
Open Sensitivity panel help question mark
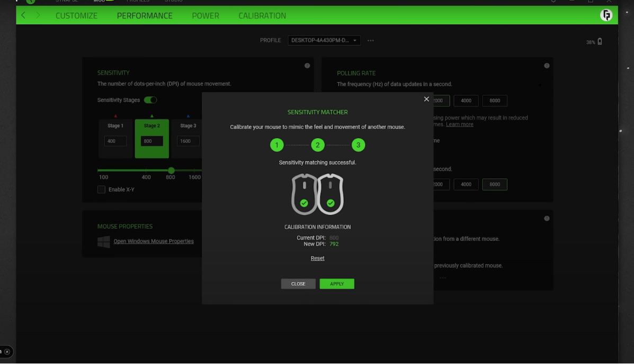[x=308, y=65]
